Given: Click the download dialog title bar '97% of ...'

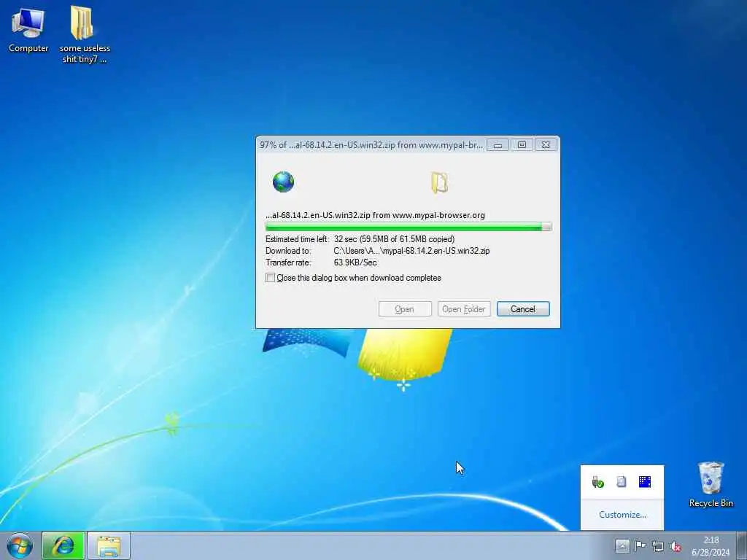Looking at the screenshot, I should click(371, 145).
